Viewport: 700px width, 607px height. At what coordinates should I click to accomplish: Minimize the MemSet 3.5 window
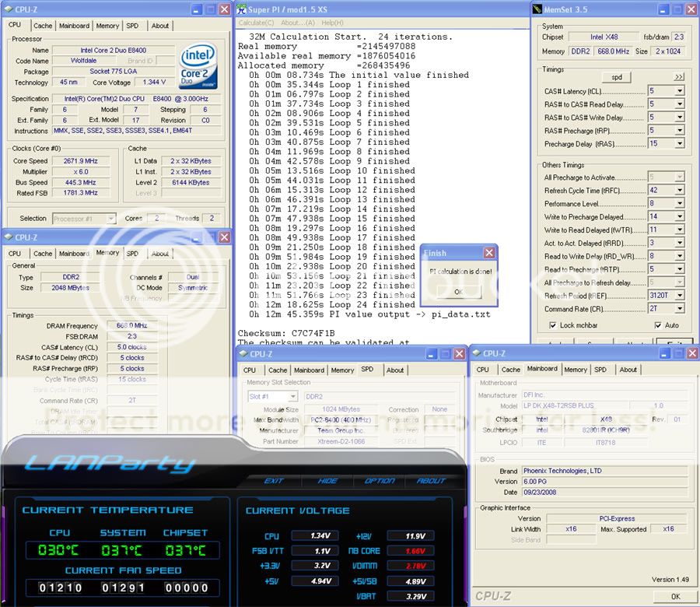pos(663,9)
